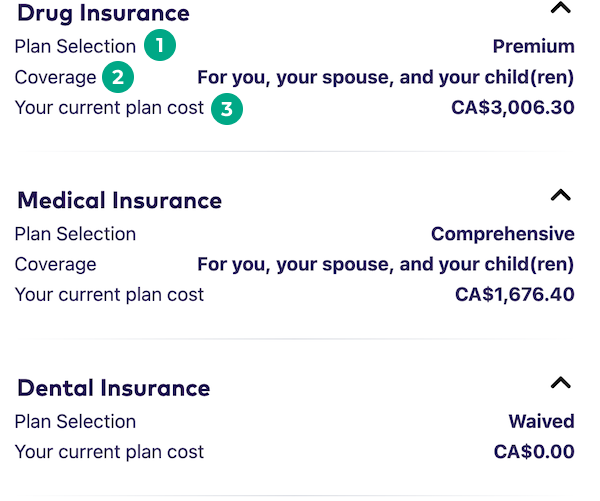Collapse the Drug Insurance section
This screenshot has width=600, height=501.
(561, 9)
